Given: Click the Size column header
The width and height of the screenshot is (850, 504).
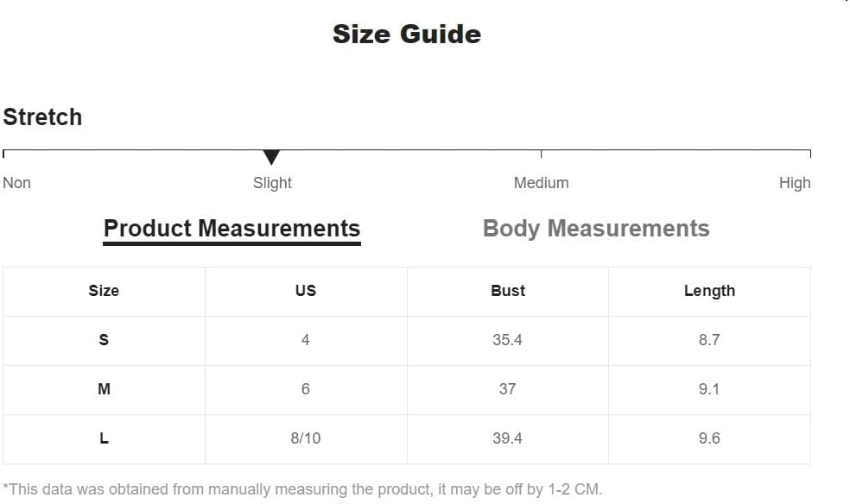Looking at the screenshot, I should pyautogui.click(x=104, y=291).
